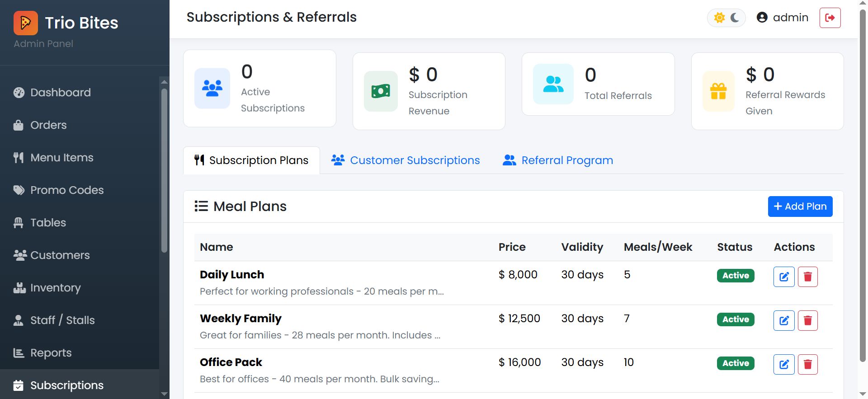Go to Dashboard in sidebar
Viewport: 868px width, 399px height.
(x=61, y=93)
